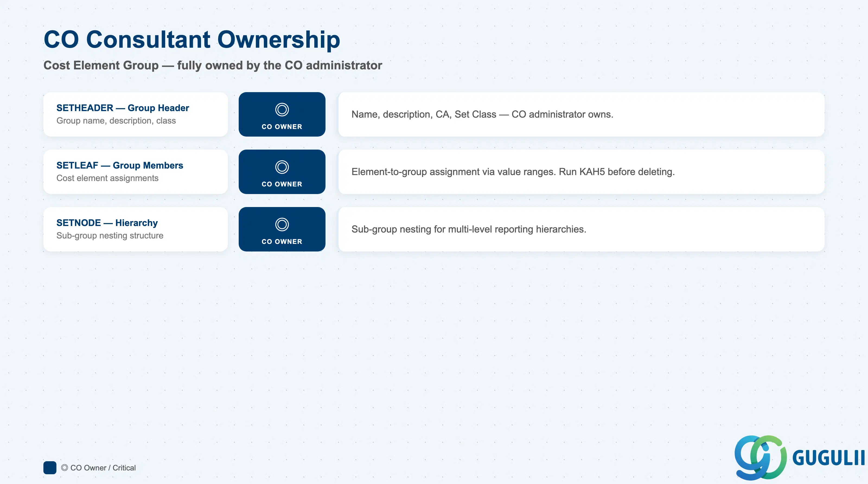Click the 'CO Consultant Ownership' title
868x484 pixels.
(x=192, y=40)
